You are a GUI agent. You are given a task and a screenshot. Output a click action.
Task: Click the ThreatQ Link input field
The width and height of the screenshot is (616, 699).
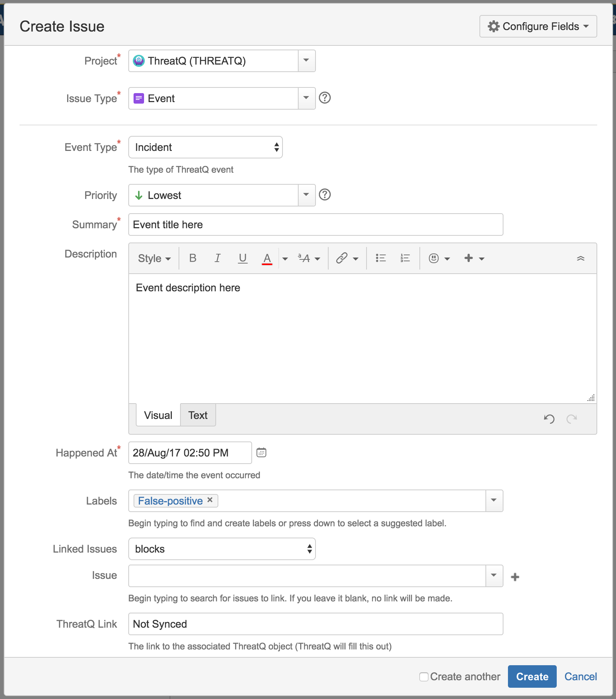tap(316, 624)
